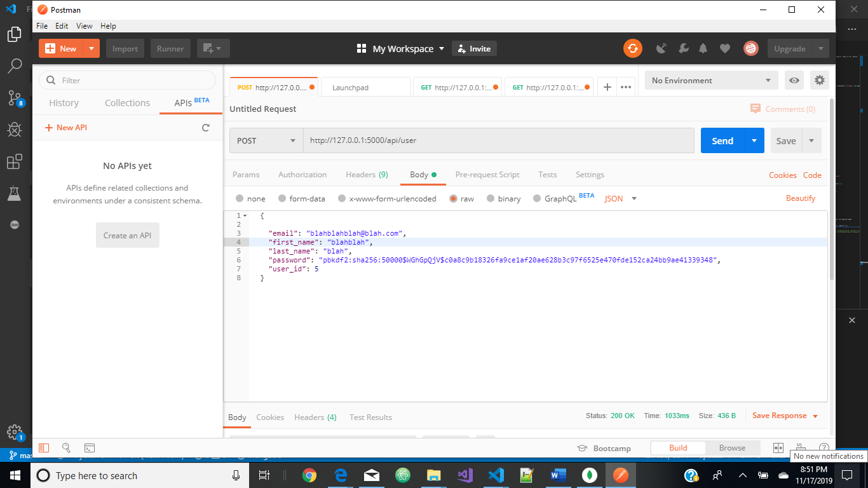
Task: Open the New button dropdown arrow
Action: (92, 48)
